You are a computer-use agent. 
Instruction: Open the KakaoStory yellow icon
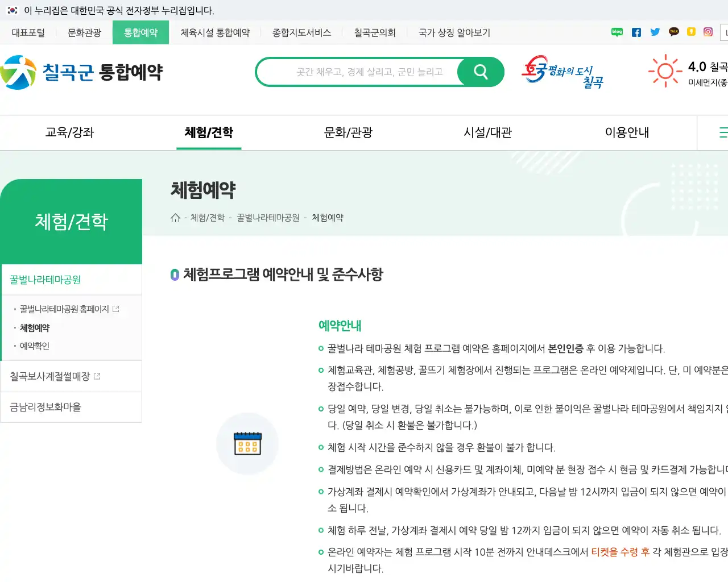[x=691, y=32]
